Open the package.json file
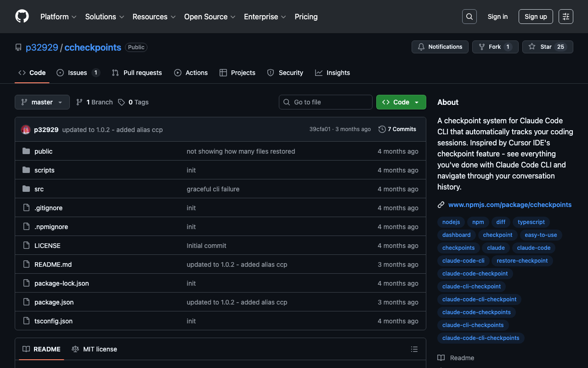 pos(54,302)
